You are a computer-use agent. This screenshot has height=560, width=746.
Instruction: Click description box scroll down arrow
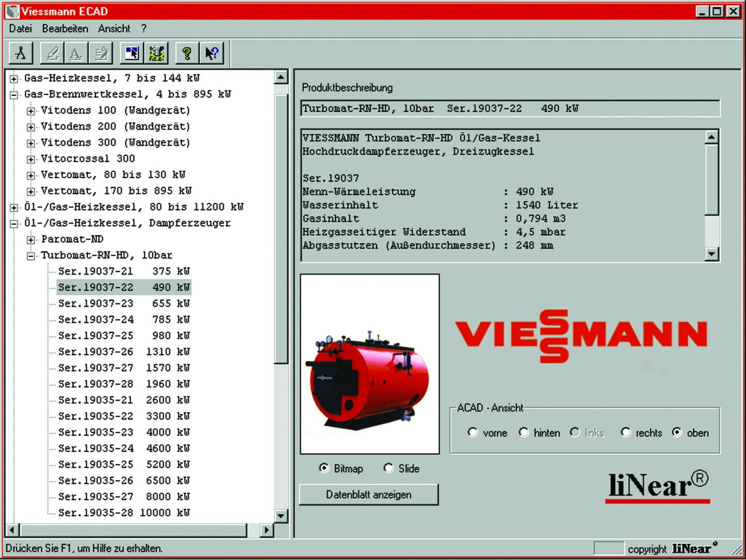pos(712,254)
